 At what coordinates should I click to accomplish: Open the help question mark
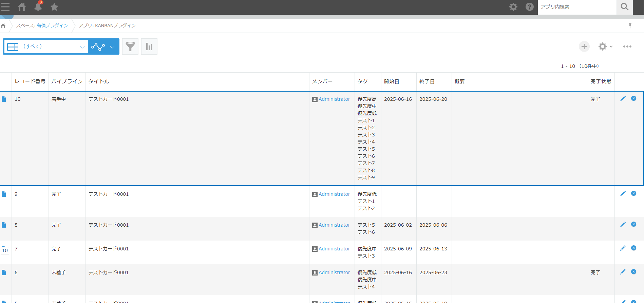(530, 7)
